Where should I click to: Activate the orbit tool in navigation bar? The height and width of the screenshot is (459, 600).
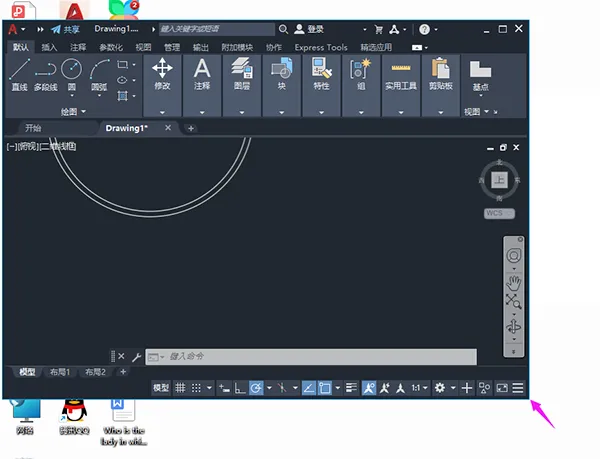[x=514, y=327]
